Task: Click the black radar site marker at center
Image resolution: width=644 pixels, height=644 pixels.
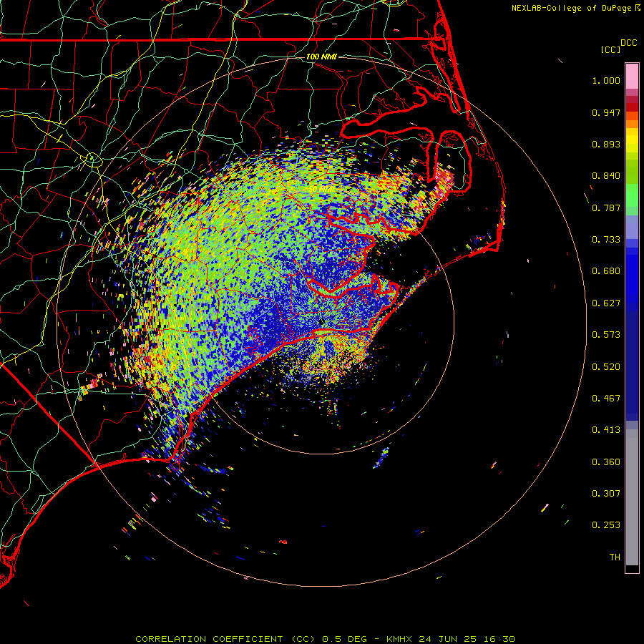Action: (321, 321)
